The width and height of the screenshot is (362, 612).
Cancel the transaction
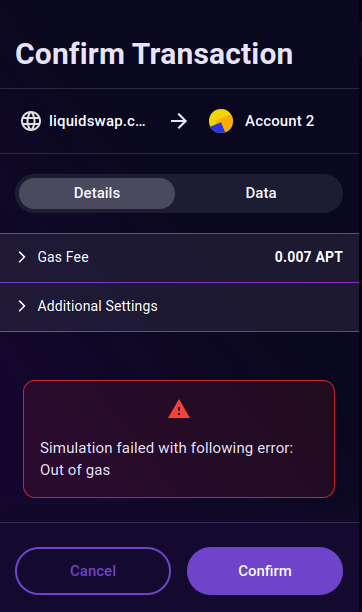tap(93, 571)
